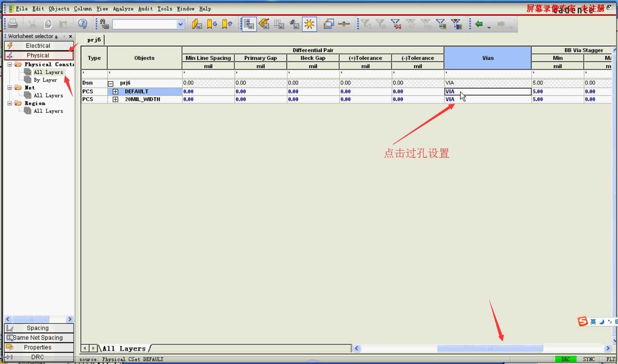Screen dimensions: 618x364
Task: Switch to the Electrical worksheet section
Action: click(x=38, y=46)
